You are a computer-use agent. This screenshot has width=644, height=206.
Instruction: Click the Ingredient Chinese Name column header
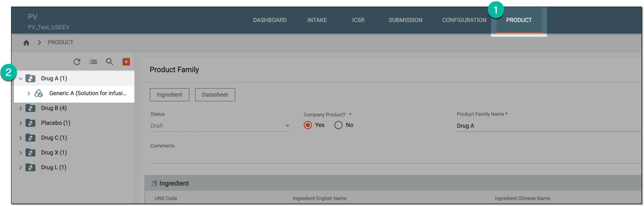pyautogui.click(x=522, y=198)
